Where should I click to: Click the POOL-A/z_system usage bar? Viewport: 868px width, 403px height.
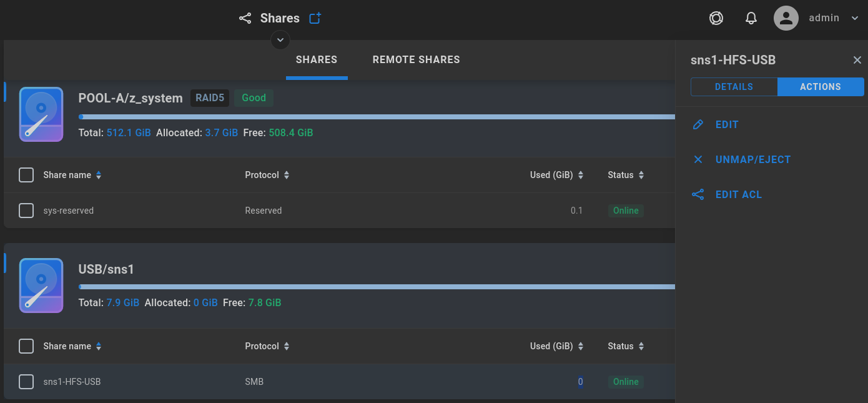pos(377,117)
